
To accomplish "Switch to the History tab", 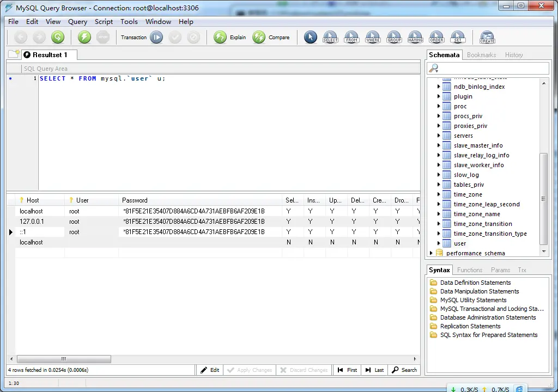I will click(514, 55).
